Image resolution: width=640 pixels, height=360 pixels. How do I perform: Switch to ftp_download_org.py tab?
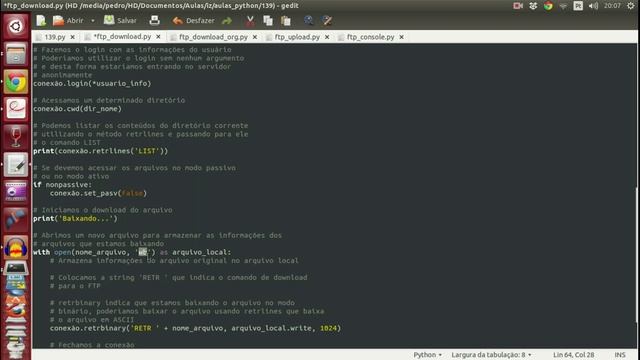click(213, 37)
